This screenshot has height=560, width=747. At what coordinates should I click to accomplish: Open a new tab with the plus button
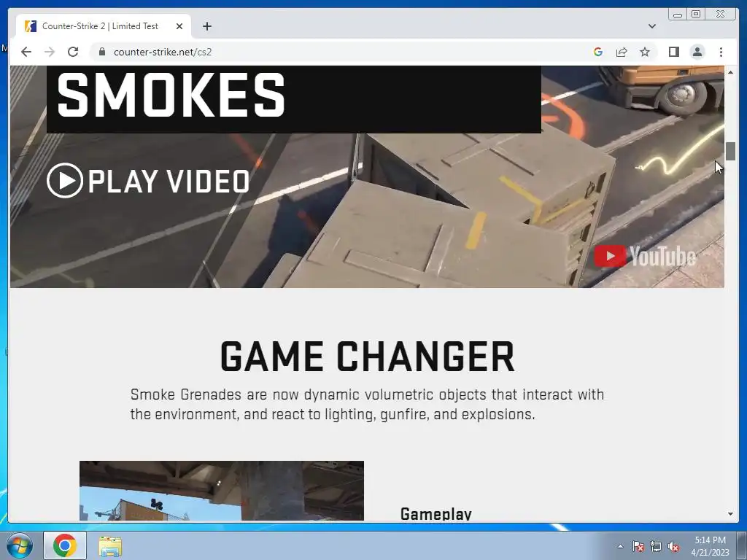[x=206, y=26]
